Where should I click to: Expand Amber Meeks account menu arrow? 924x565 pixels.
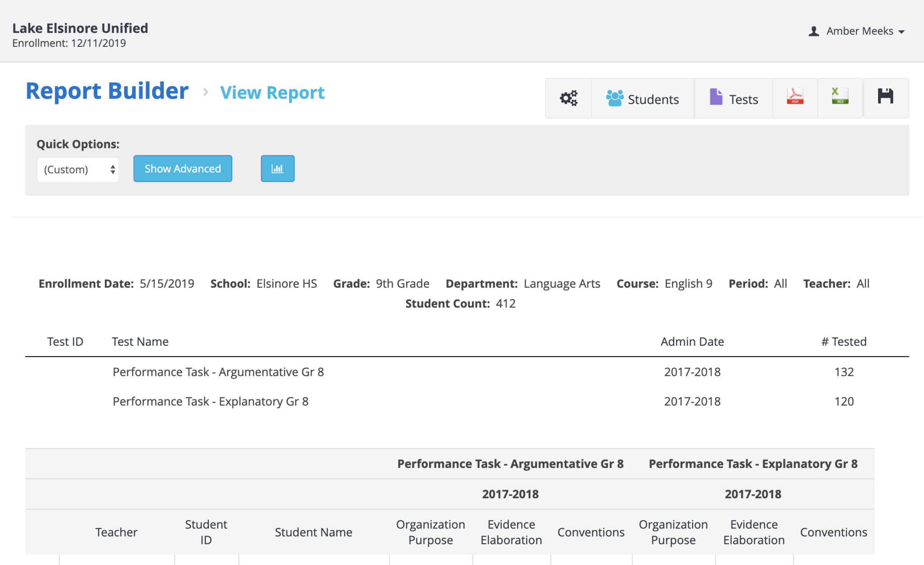point(901,32)
